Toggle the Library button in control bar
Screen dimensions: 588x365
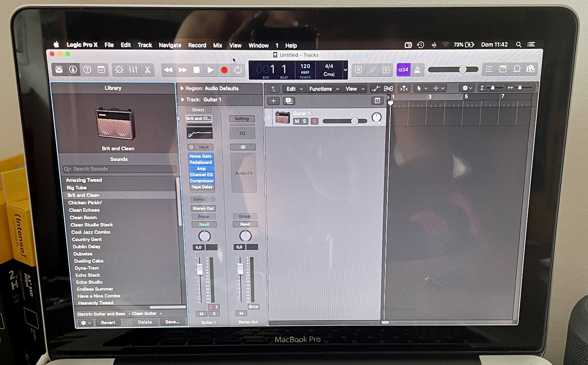(x=59, y=70)
